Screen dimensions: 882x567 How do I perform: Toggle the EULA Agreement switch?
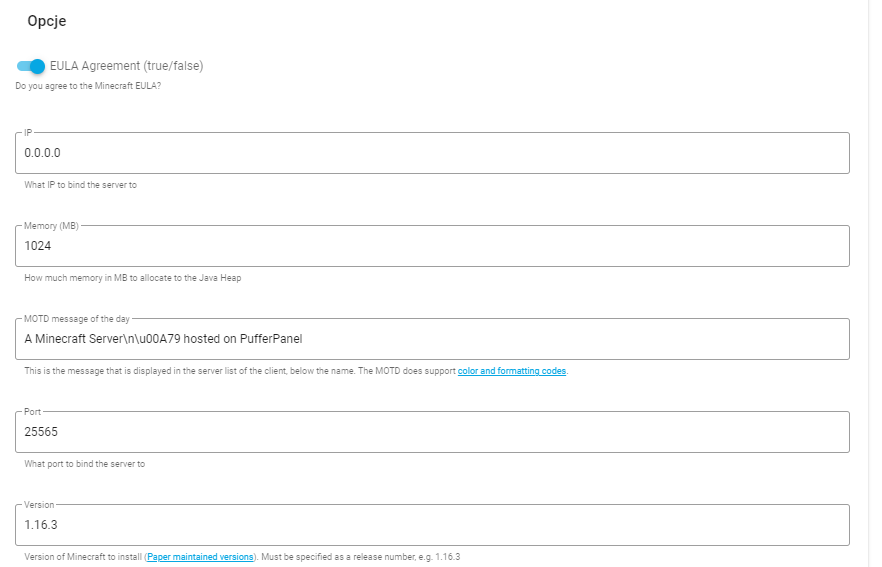click(x=31, y=66)
